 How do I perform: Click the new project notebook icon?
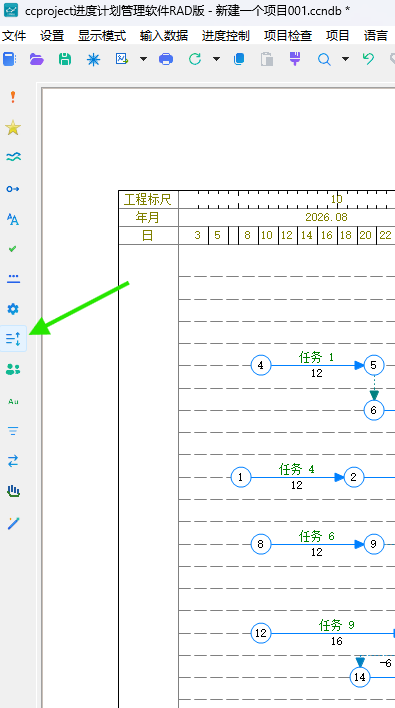(9, 59)
